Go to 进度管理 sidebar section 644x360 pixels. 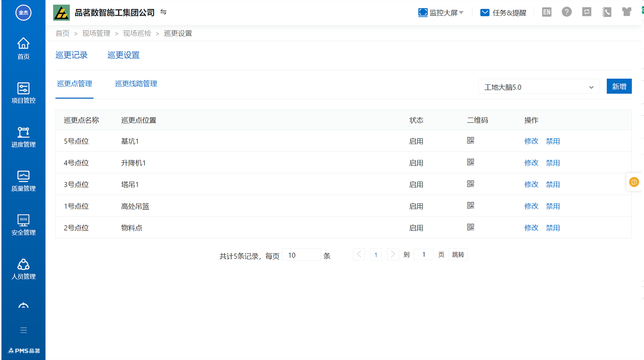point(23,137)
